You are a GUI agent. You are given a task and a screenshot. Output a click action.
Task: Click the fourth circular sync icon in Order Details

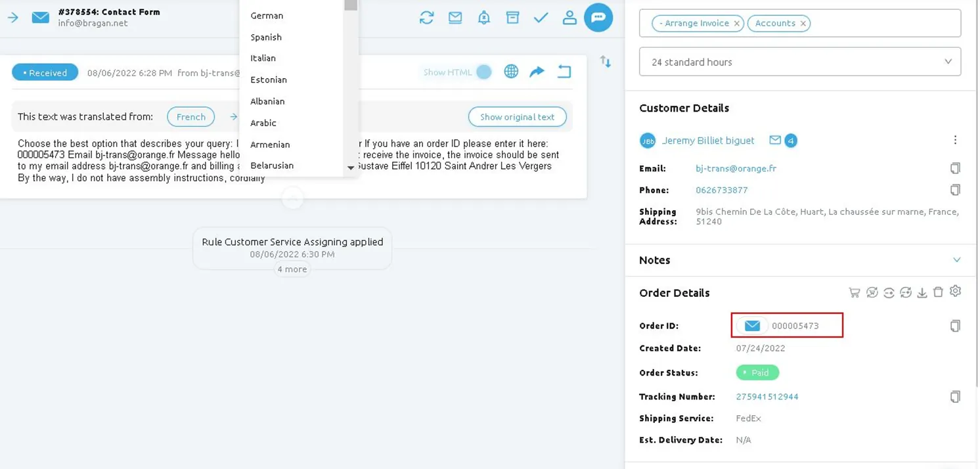coord(906,292)
